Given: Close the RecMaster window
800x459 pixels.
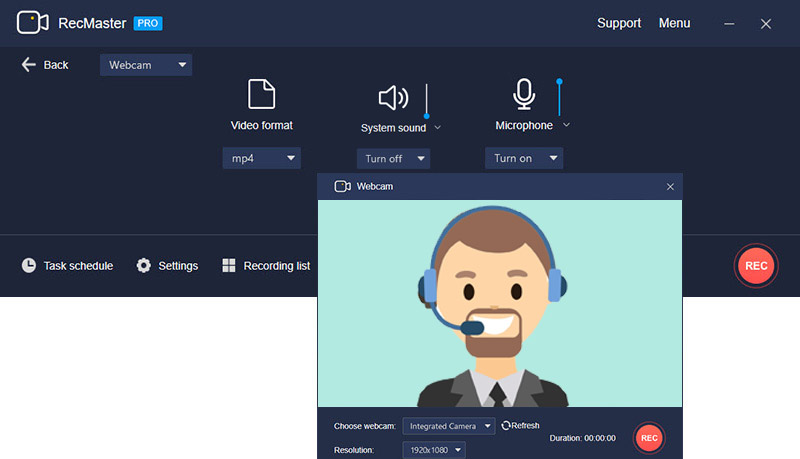Looking at the screenshot, I should [766, 24].
